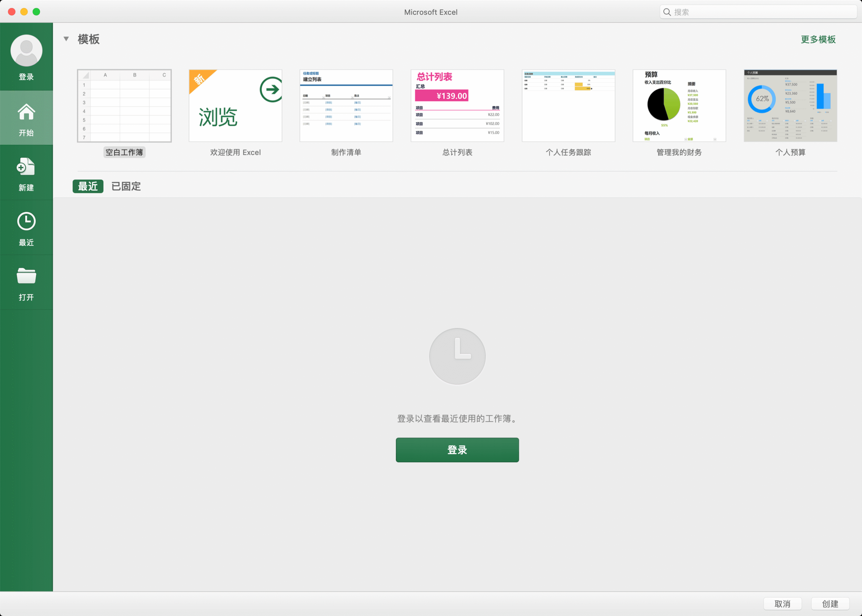Screen dimensions: 862x616
Task: Switch to the 最近 tab
Action: (88, 186)
